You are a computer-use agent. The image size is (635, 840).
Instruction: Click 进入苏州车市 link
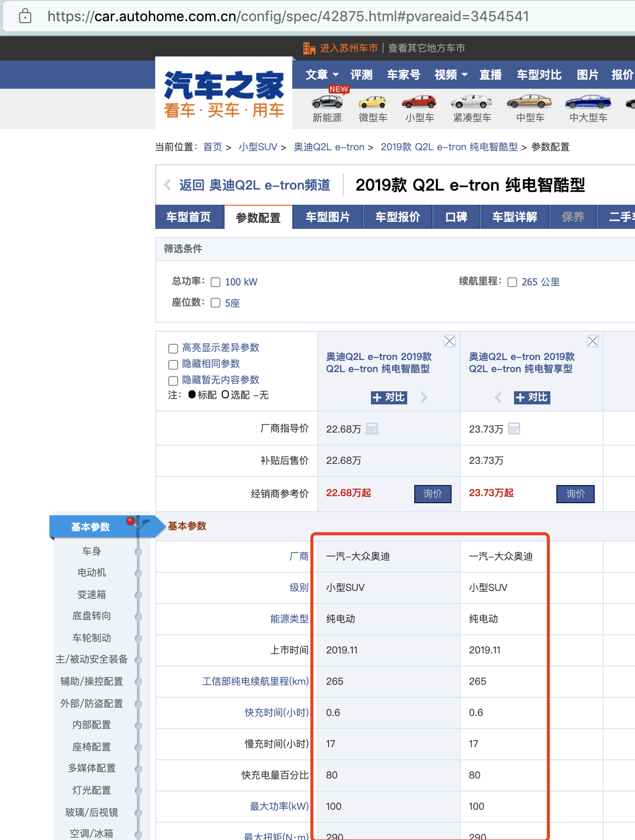tap(349, 48)
